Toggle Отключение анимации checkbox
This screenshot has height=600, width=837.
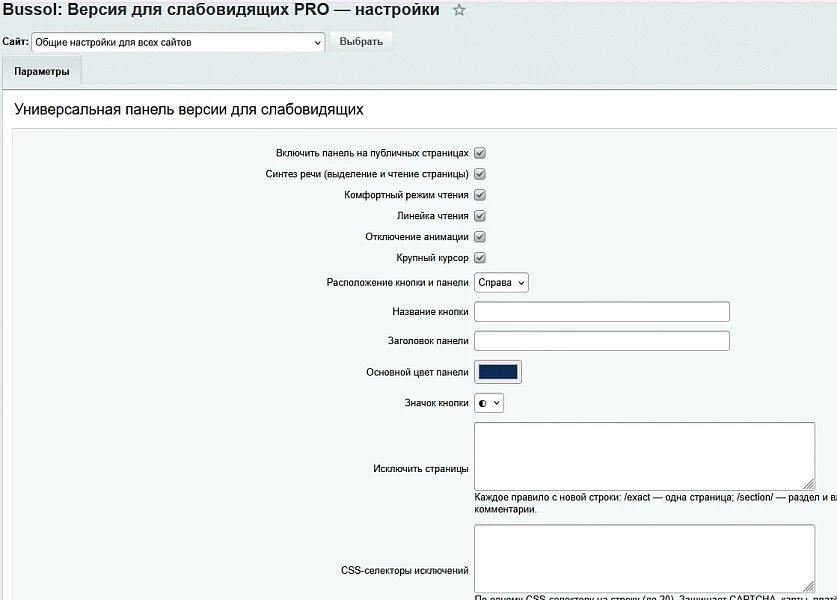pos(480,236)
